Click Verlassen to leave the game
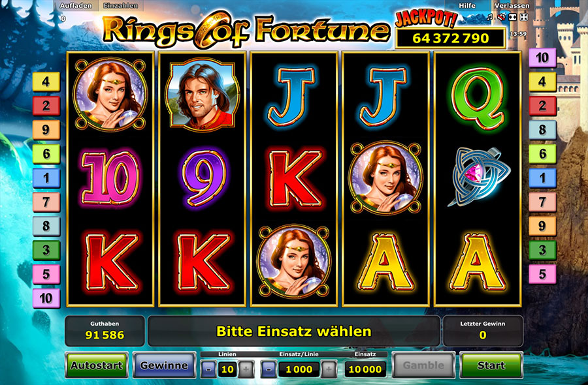This screenshot has height=385, width=588. [512, 6]
